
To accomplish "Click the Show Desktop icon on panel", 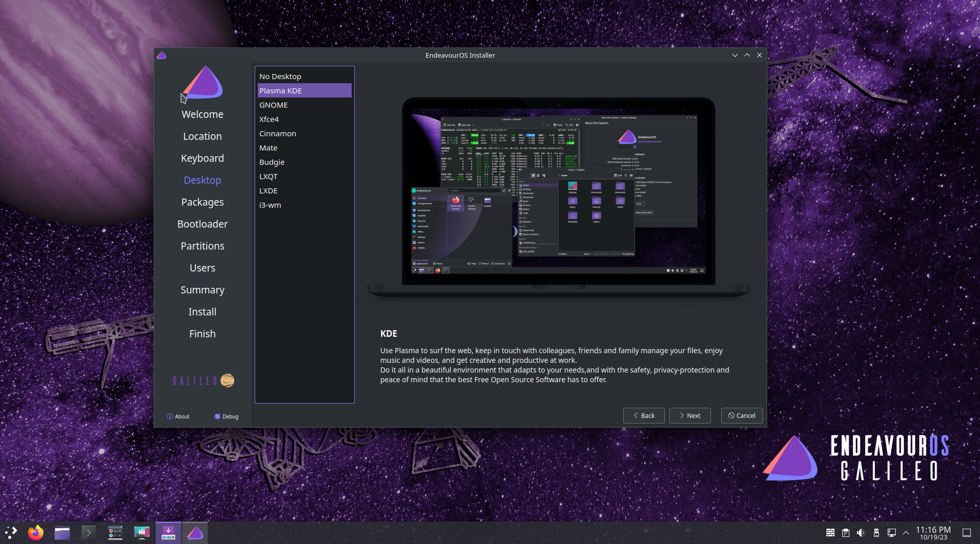I will click(x=967, y=533).
